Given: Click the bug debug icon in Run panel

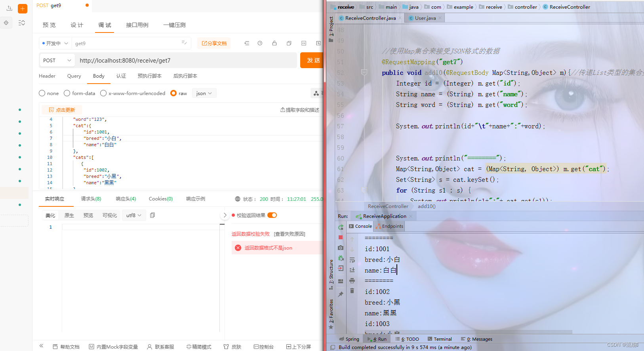Looking at the screenshot, I should (341, 258).
